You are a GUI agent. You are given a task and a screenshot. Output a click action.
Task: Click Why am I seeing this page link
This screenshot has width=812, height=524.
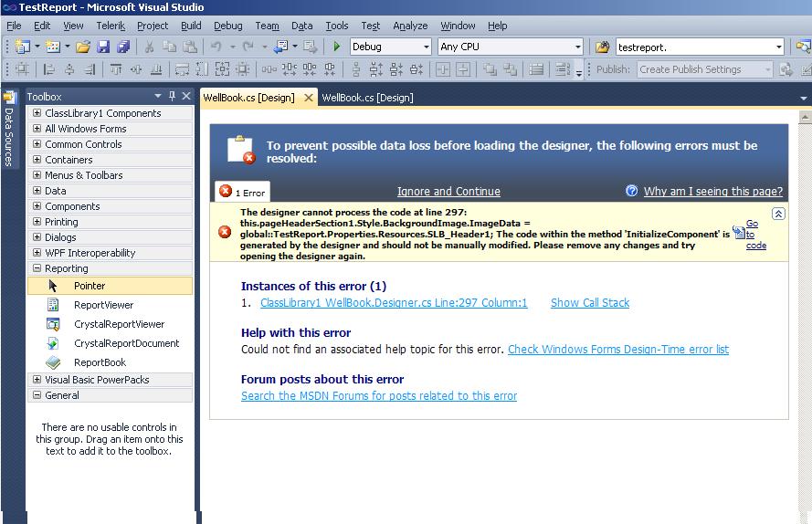coord(713,192)
